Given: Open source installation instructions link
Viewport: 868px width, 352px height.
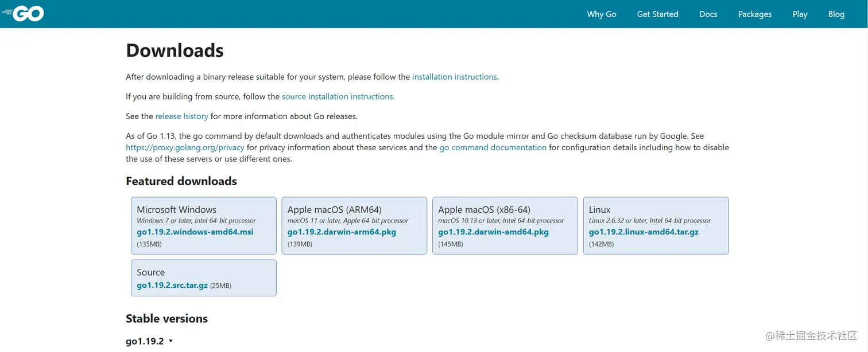Looking at the screenshot, I should (338, 96).
